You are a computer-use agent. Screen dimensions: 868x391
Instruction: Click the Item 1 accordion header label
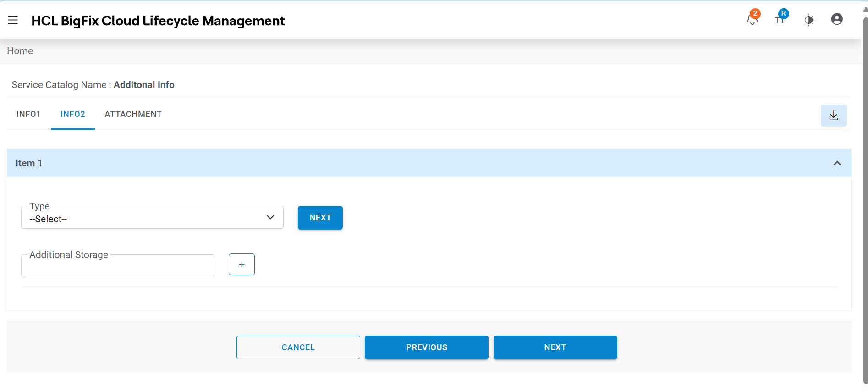[29, 163]
